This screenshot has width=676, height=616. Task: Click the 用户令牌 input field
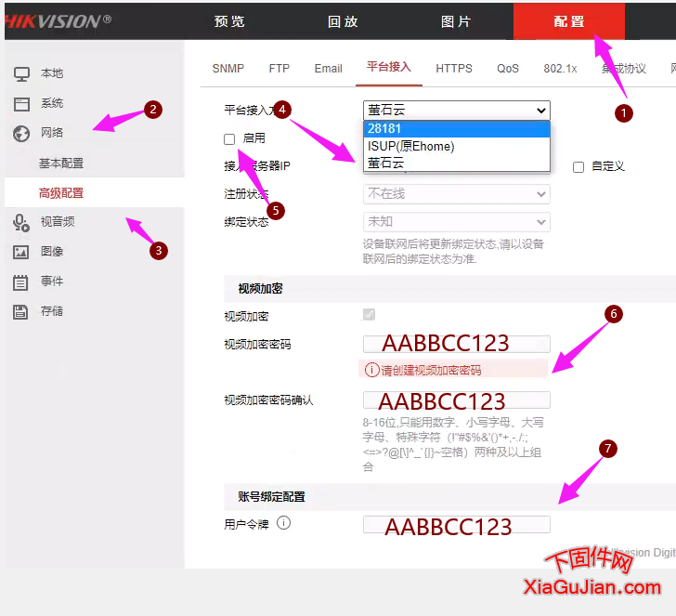click(457, 525)
